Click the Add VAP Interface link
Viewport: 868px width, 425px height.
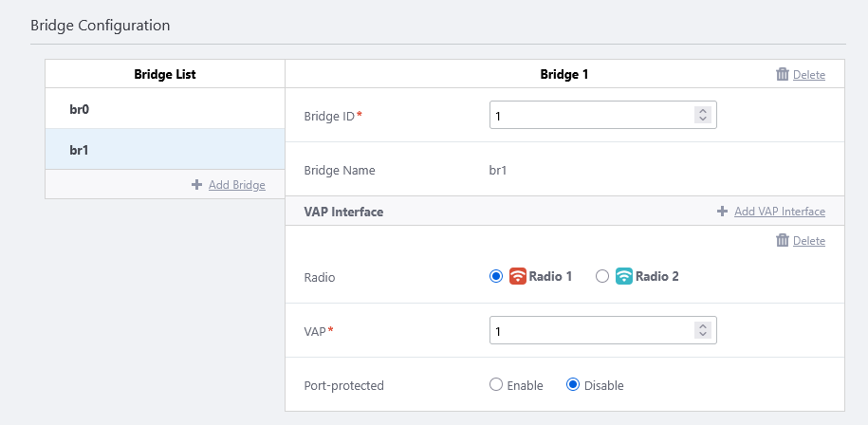tap(779, 212)
